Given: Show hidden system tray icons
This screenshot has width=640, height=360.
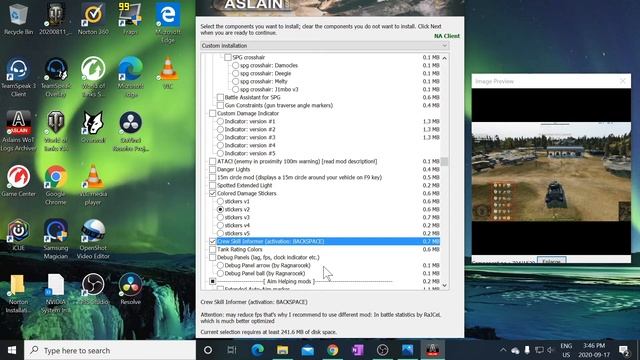Looking at the screenshot, I should (x=503, y=350).
